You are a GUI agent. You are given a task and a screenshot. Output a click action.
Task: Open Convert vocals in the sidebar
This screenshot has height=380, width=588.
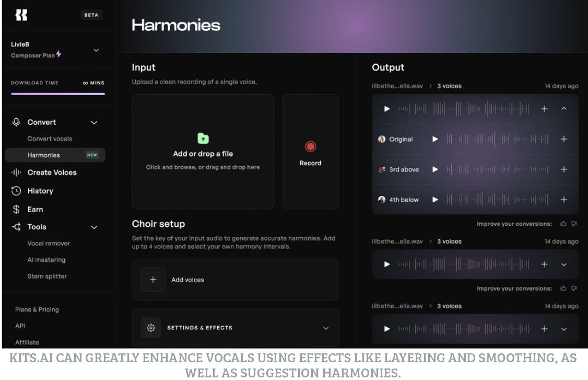point(50,139)
